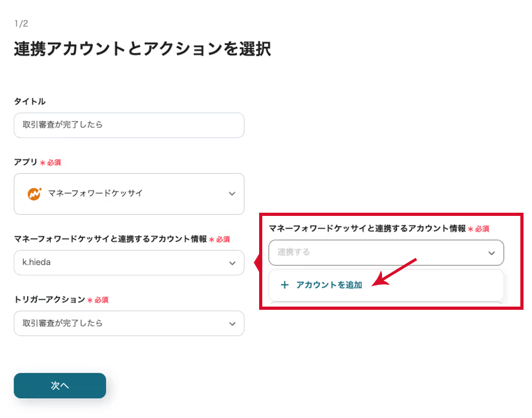The width and height of the screenshot is (532, 418).
Task: Click the chevron next to k.hieda
Action: [x=233, y=263]
